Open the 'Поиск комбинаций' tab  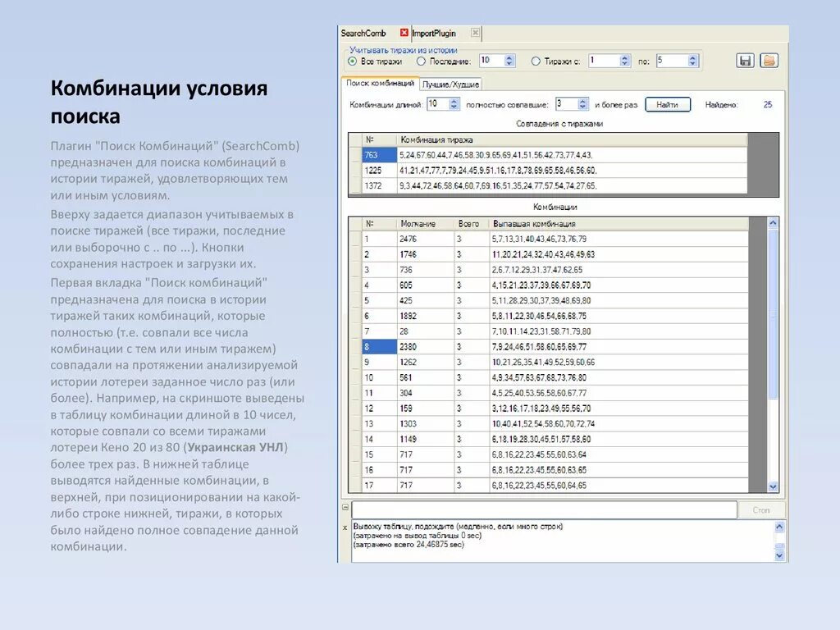point(380,83)
